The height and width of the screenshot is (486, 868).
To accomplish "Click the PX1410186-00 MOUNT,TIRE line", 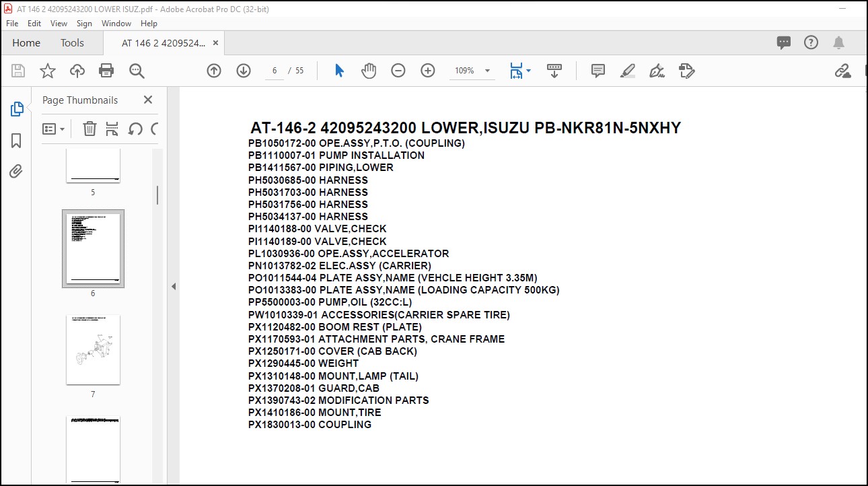I will 315,413.
